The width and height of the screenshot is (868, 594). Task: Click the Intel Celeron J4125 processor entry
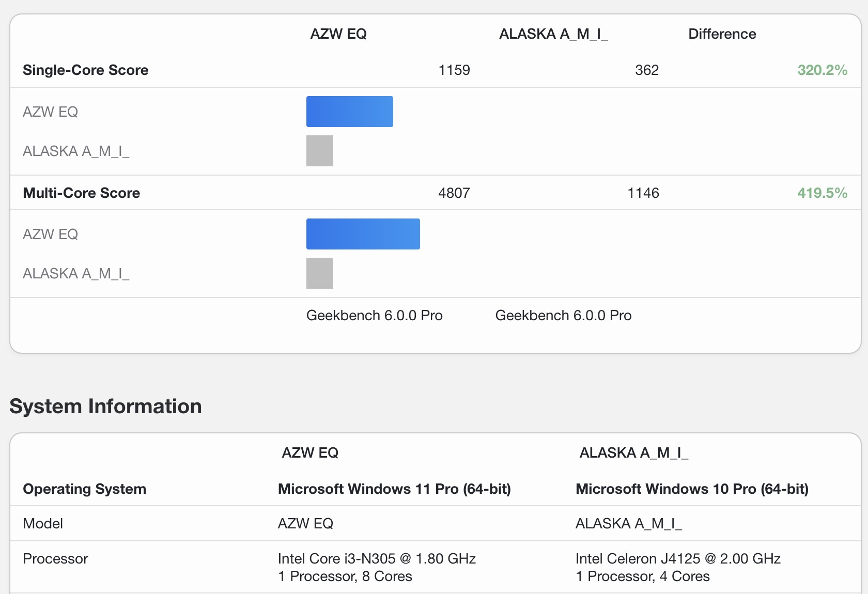(x=678, y=559)
